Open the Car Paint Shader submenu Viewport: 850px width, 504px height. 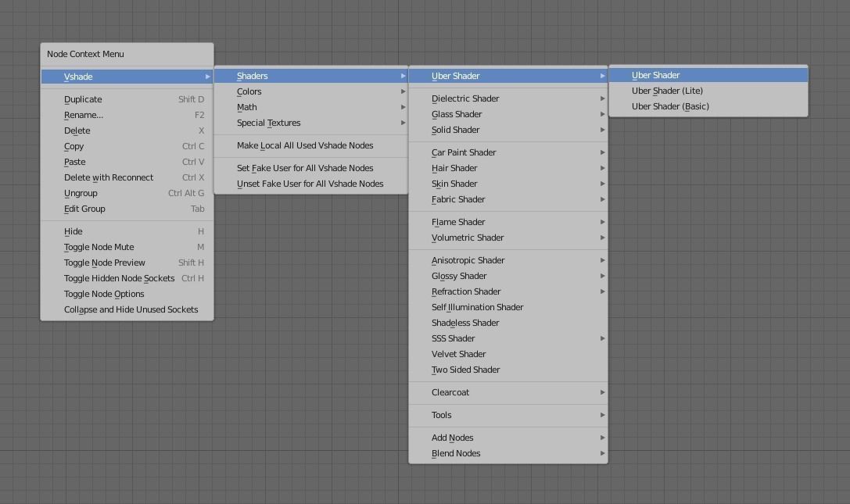point(464,152)
